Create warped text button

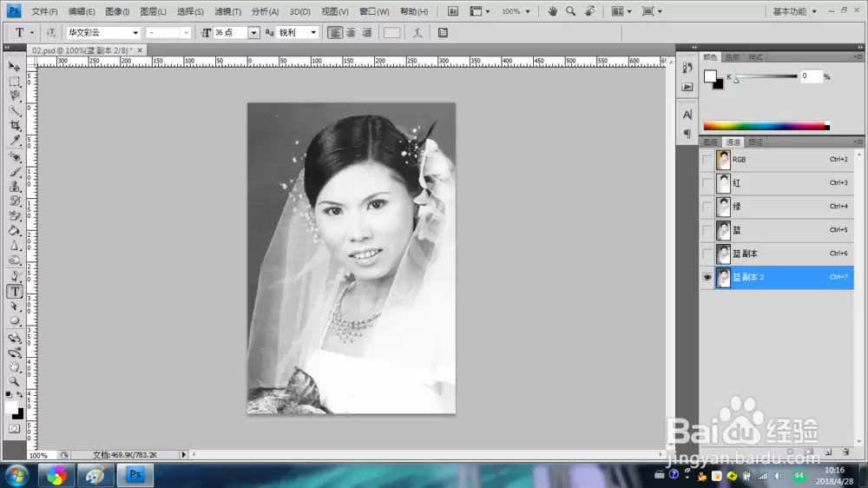418,33
